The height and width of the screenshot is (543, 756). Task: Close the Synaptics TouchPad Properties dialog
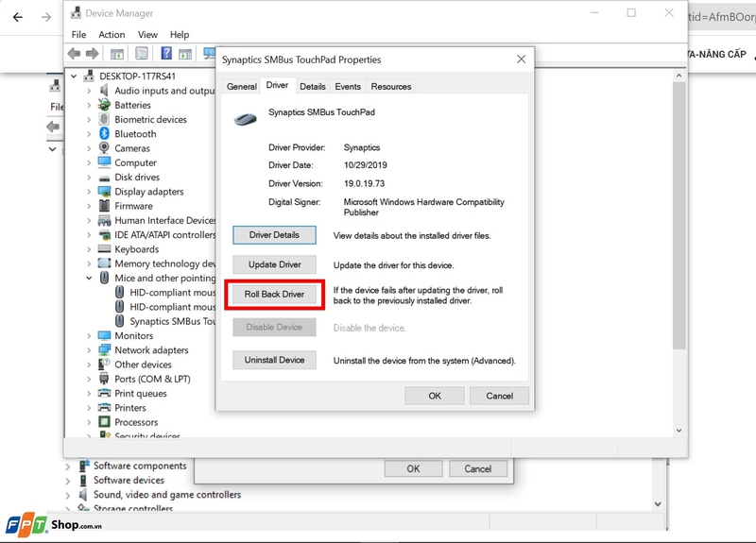click(x=522, y=59)
